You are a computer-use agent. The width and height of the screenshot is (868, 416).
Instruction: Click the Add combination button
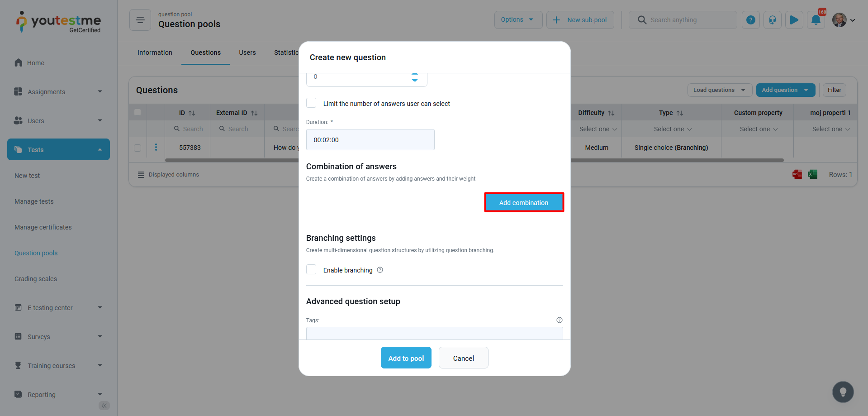coord(524,202)
